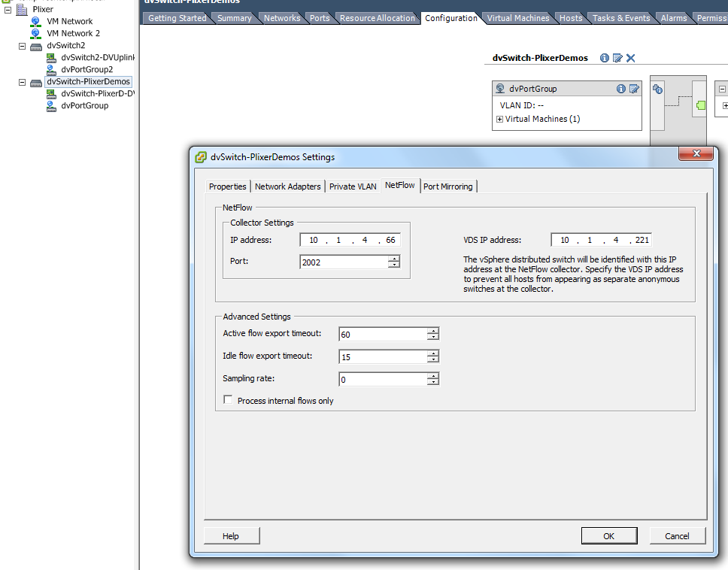View the Tasks & Events tab
Screen dimensions: 728x570
(621, 18)
